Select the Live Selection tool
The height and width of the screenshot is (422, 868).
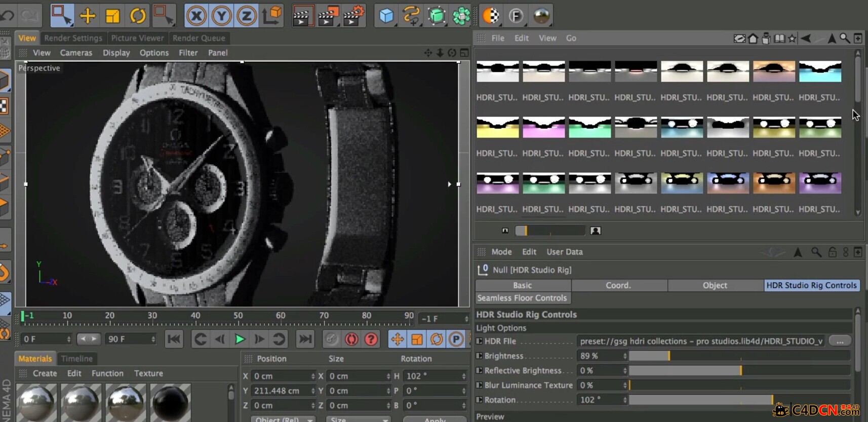tap(62, 16)
